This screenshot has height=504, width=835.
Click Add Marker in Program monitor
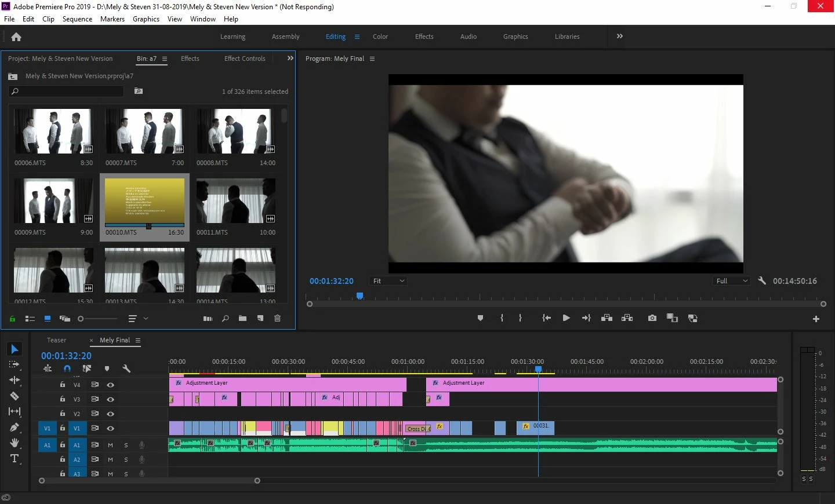pyautogui.click(x=480, y=318)
